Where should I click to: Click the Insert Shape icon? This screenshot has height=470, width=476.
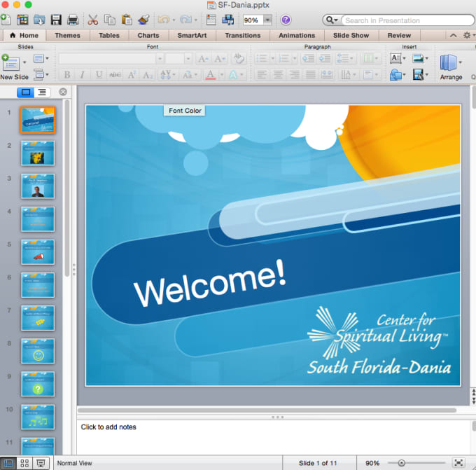395,74
